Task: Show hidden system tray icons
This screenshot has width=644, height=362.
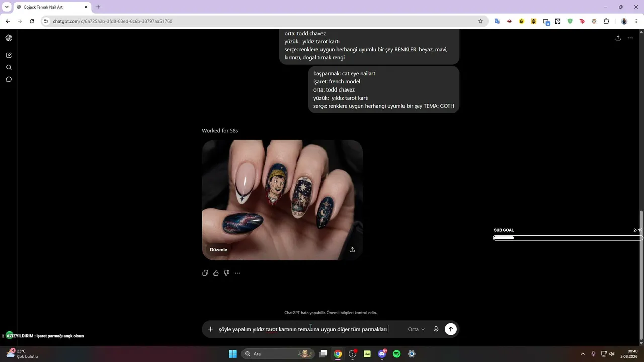Action: [x=583, y=354]
